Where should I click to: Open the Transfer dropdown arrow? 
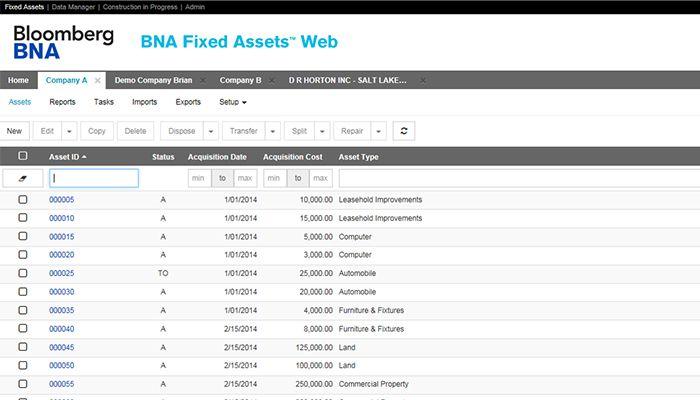[273, 131]
